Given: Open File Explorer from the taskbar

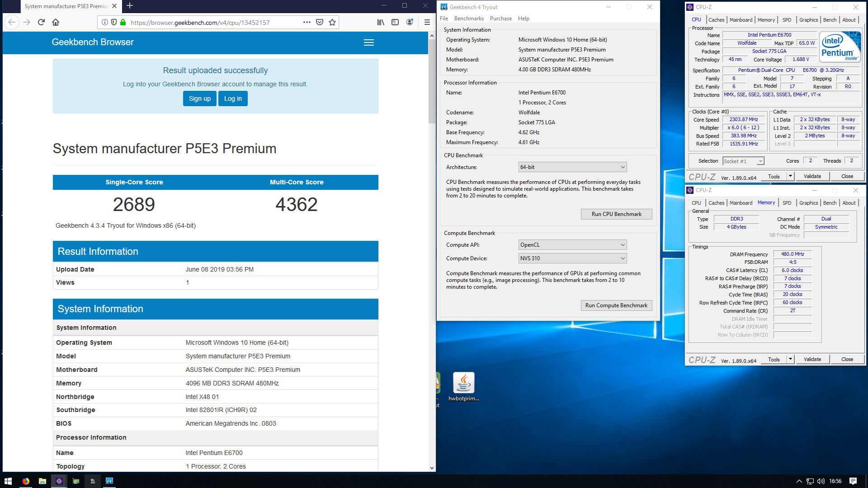Looking at the screenshot, I should pyautogui.click(x=42, y=481).
